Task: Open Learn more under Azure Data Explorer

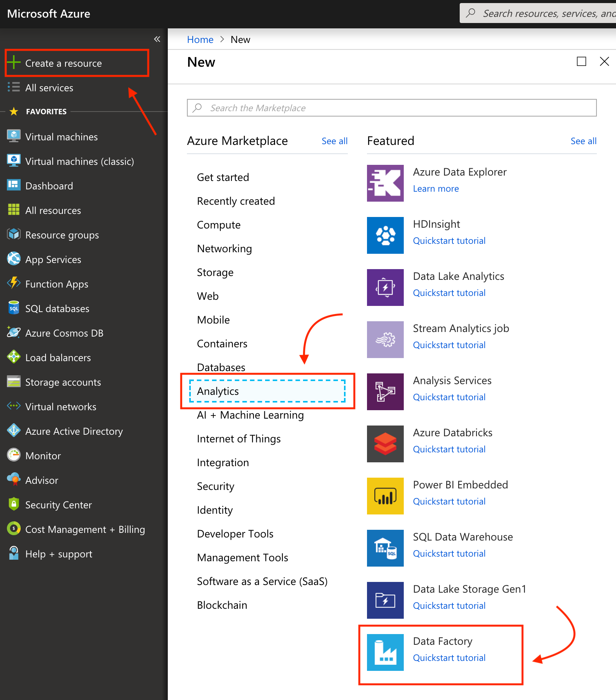Action: tap(436, 189)
